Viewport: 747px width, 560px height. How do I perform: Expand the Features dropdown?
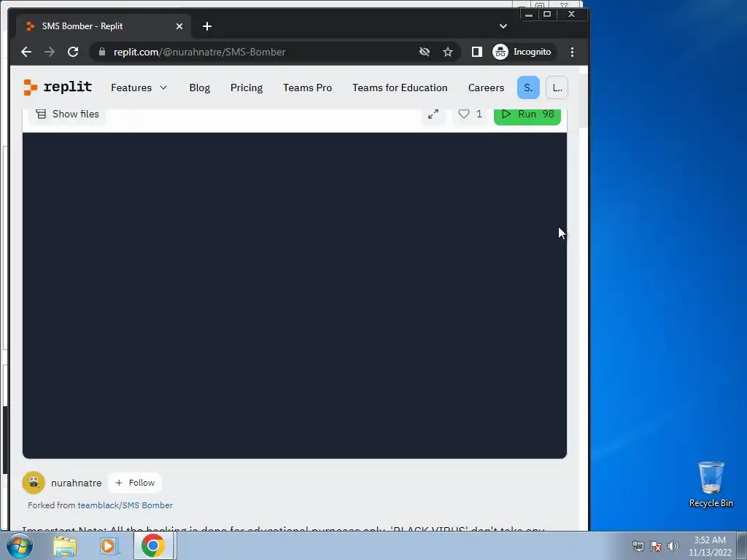point(139,87)
